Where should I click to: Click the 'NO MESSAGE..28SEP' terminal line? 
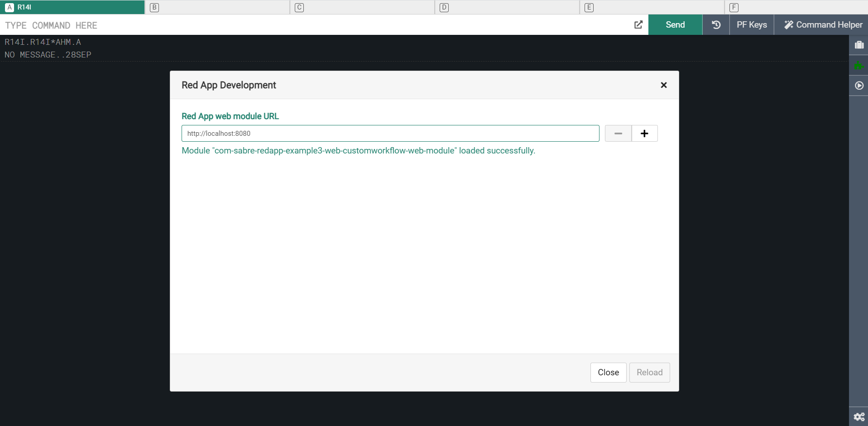coord(48,55)
